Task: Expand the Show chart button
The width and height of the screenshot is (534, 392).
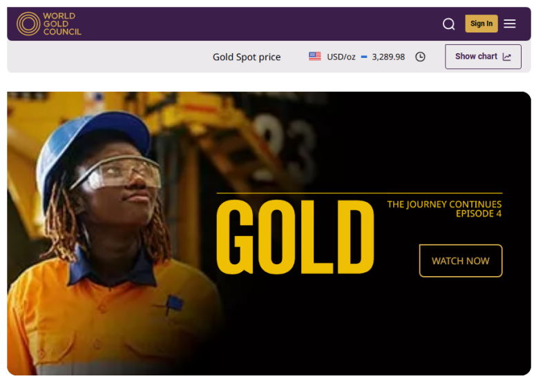Action: coord(483,57)
